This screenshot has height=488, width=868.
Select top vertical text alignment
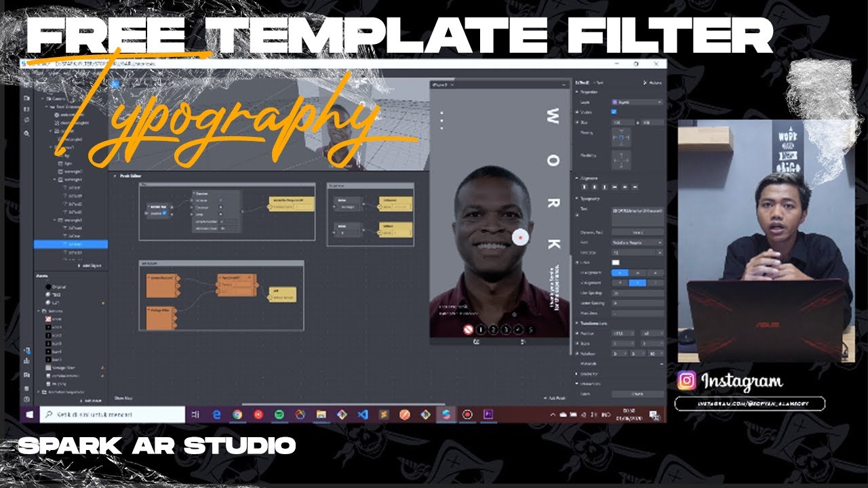coord(620,283)
